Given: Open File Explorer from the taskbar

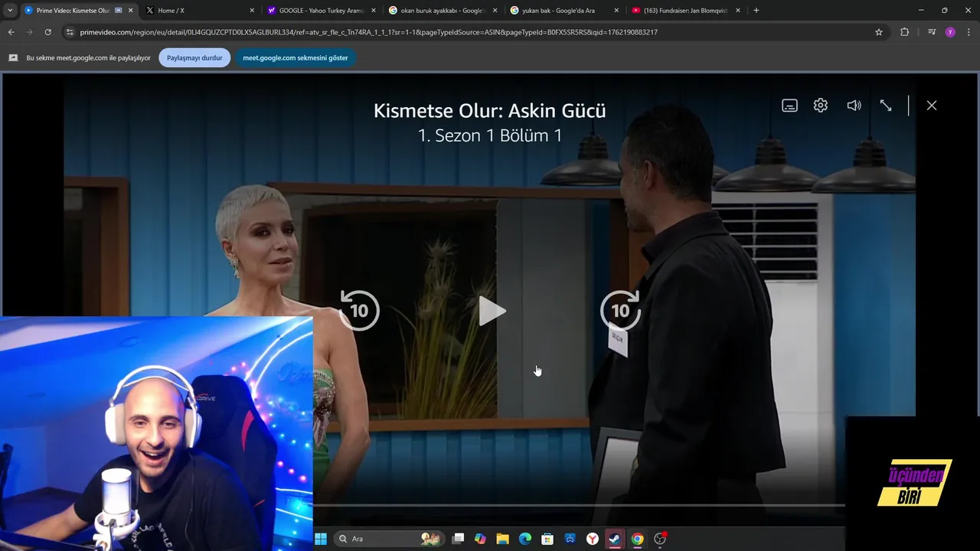Looking at the screenshot, I should pyautogui.click(x=502, y=539).
